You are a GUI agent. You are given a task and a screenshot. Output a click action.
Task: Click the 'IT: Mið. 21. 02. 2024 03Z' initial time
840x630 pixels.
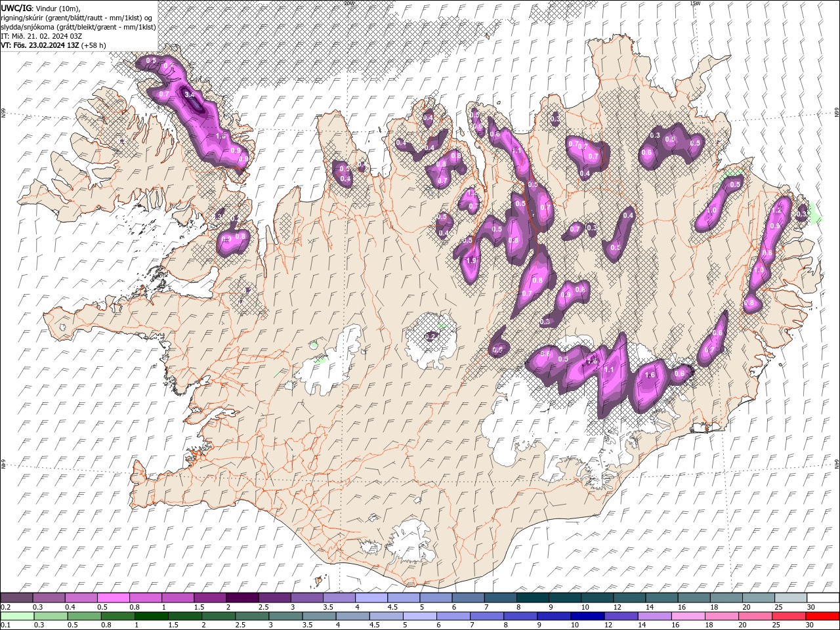point(41,36)
